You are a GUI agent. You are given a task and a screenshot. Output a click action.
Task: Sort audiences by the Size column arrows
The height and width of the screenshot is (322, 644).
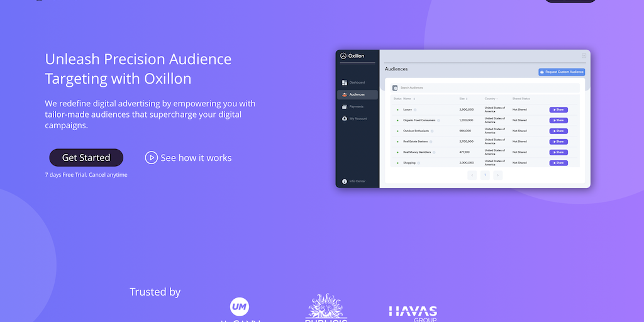pyautogui.click(x=467, y=99)
